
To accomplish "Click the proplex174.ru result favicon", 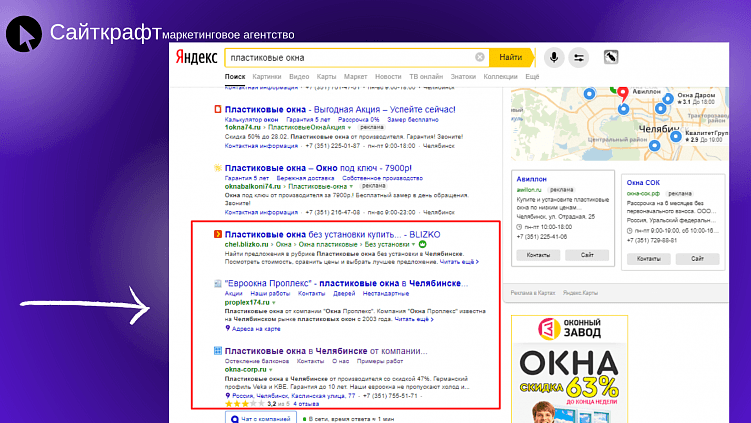I will tap(217, 284).
